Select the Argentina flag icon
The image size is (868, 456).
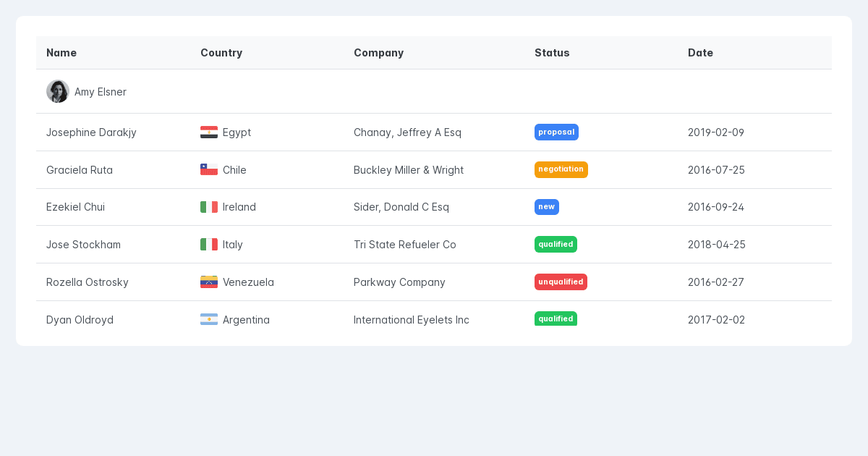207,319
